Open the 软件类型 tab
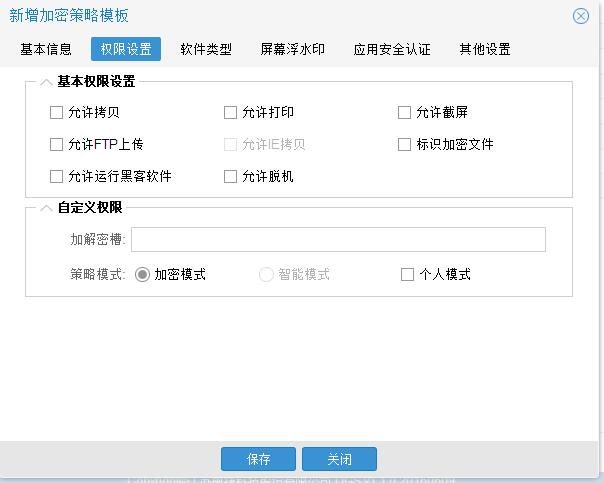 point(206,49)
